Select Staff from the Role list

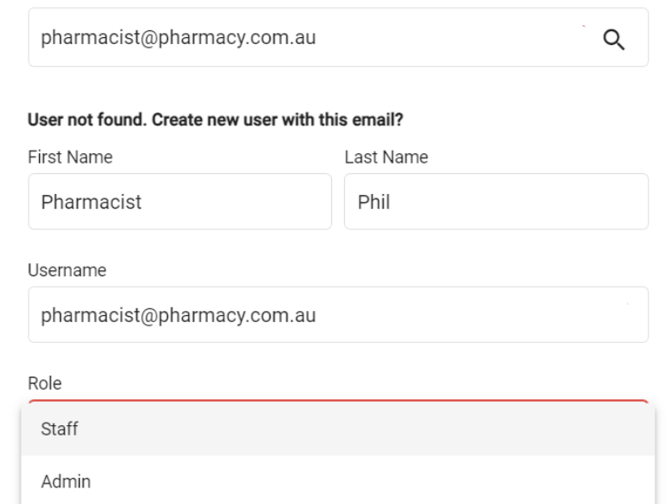(59, 429)
